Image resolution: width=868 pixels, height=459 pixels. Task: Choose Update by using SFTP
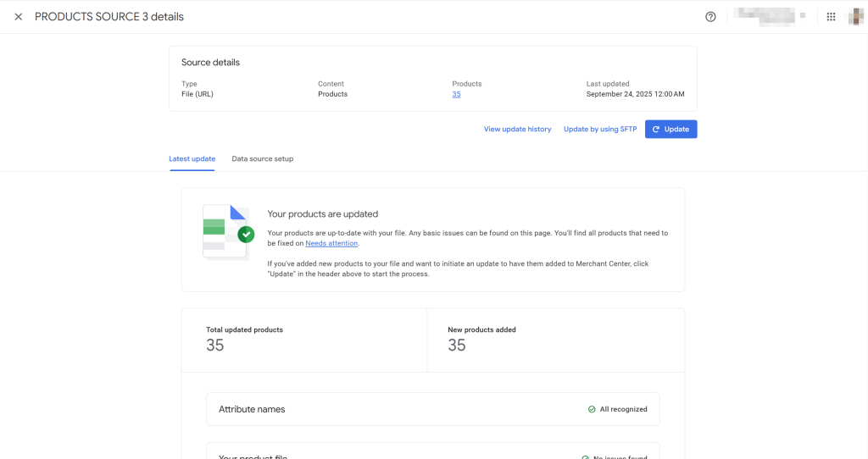pos(599,130)
